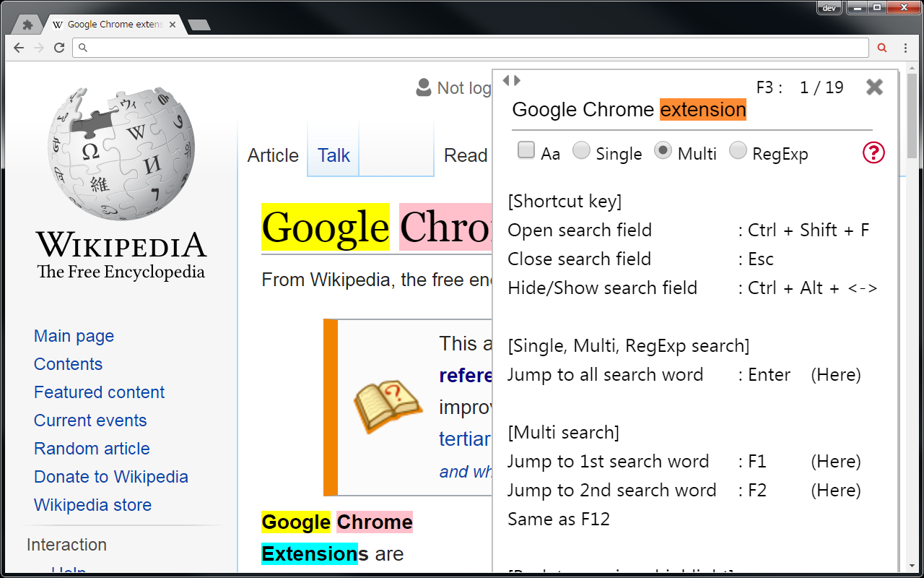Click (Here) on the F1 shortcut row
924x578 pixels.
[836, 462]
